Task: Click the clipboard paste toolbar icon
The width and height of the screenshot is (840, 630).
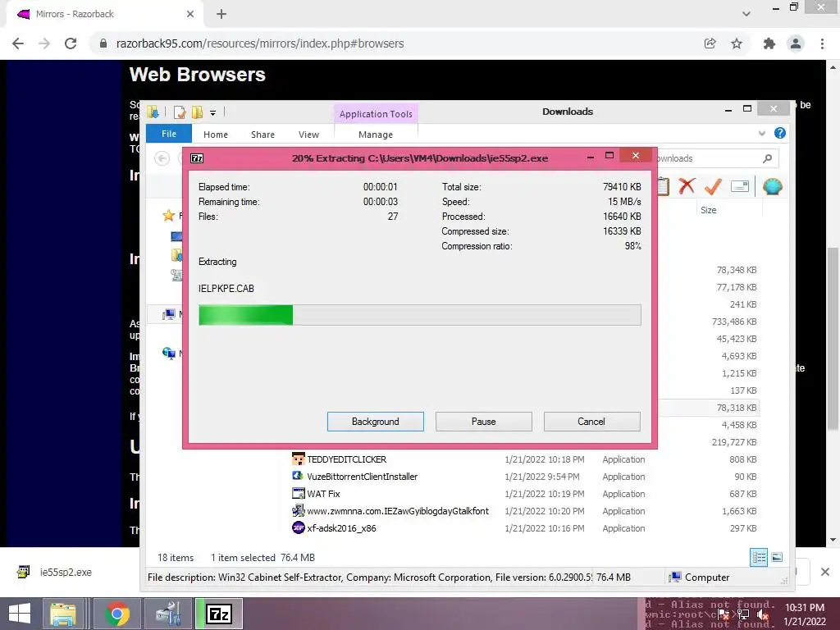Action: pyautogui.click(x=663, y=186)
